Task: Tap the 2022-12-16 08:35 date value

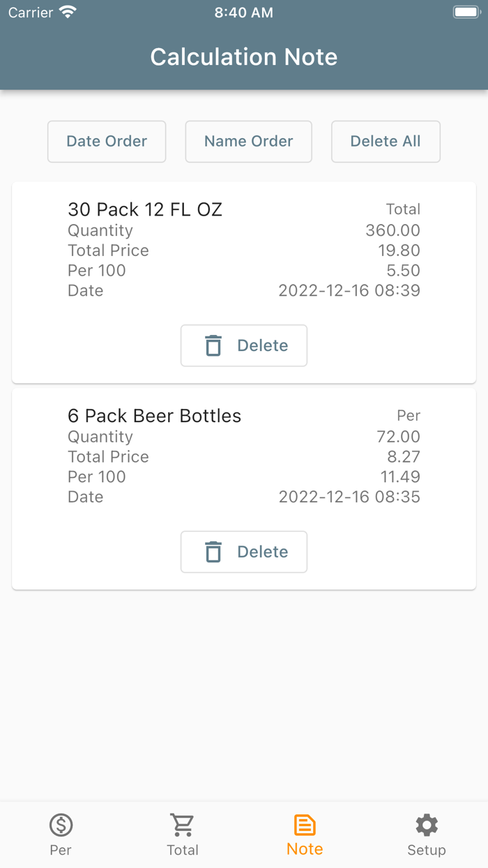Action: pos(349,497)
